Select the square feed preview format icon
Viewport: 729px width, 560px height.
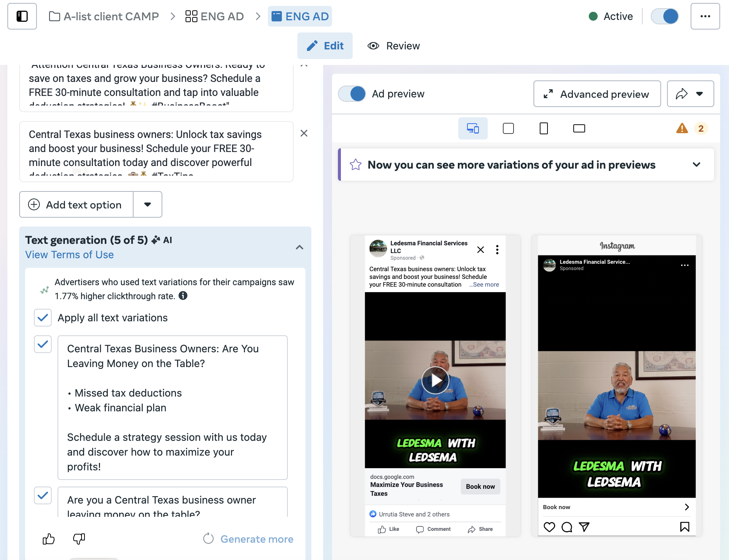(x=508, y=128)
